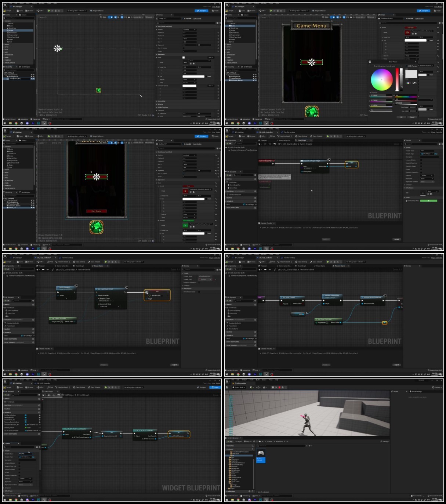Switch to Graph mode in Zoom -5 designer screenshot

(x=215, y=11)
